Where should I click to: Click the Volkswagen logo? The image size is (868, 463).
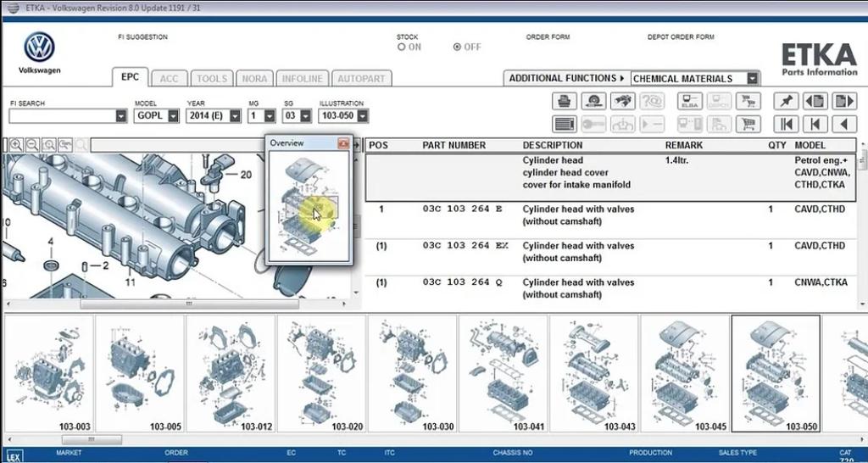[39, 47]
